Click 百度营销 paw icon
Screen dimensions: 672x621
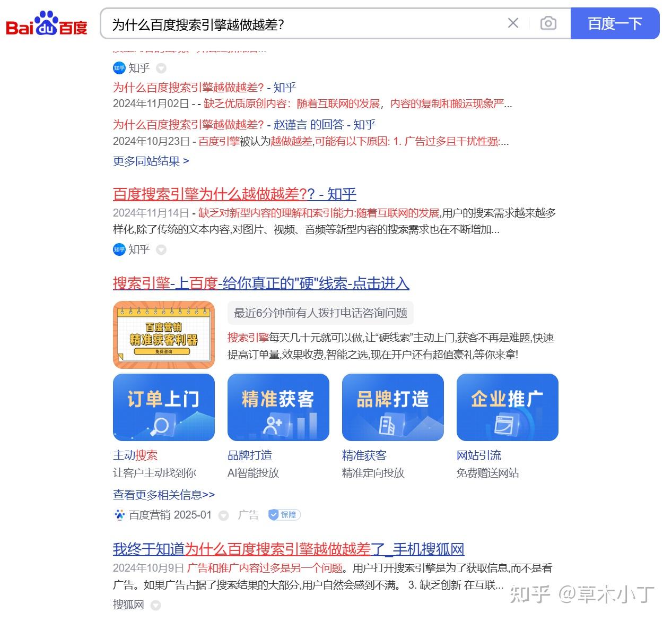[119, 515]
